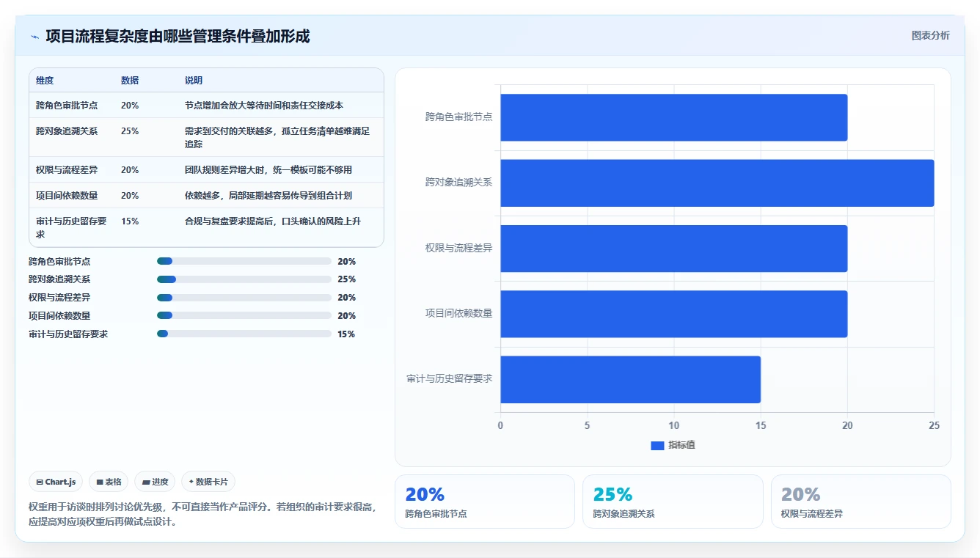Click the 指标值 legend text
The image size is (980, 558).
point(681,446)
